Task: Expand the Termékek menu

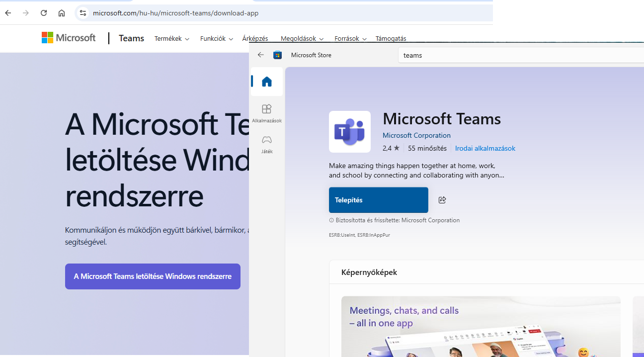Action: click(x=171, y=39)
